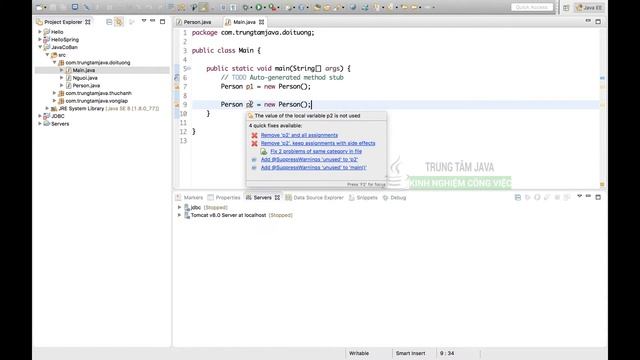Expand the Tomcat v8.0 Server entry

click(x=179, y=215)
